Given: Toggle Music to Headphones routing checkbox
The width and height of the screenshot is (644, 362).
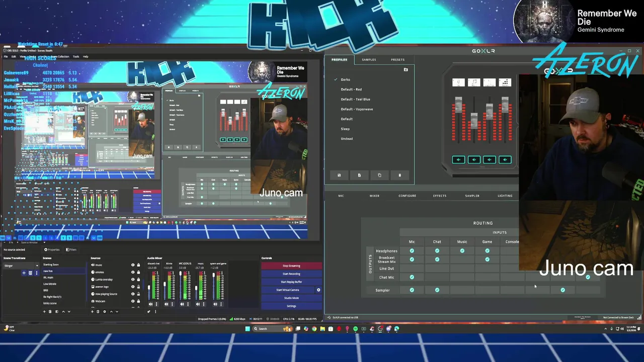Looking at the screenshot, I should 462,251.
